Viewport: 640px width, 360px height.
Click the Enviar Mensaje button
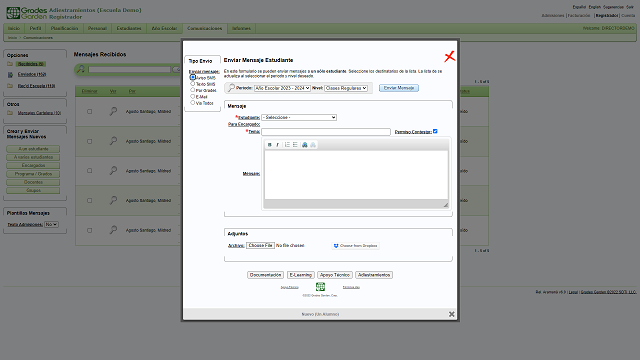point(399,88)
